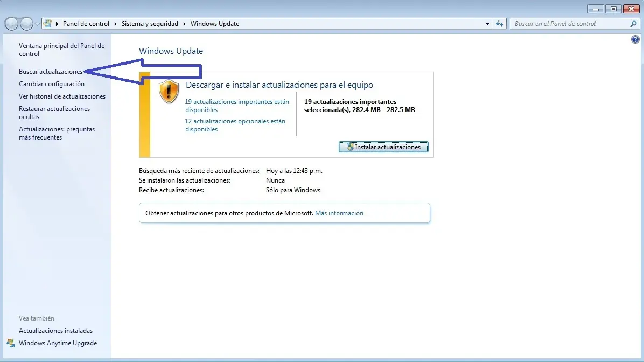Maximize the Windows Update window
Viewport: 644px width, 362px height.
[613, 9]
